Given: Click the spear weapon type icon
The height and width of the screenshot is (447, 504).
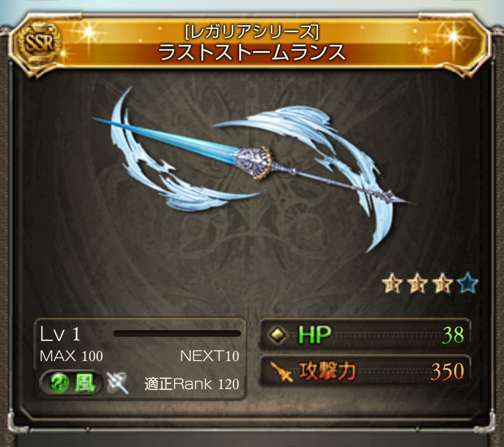Looking at the screenshot, I should click(118, 383).
